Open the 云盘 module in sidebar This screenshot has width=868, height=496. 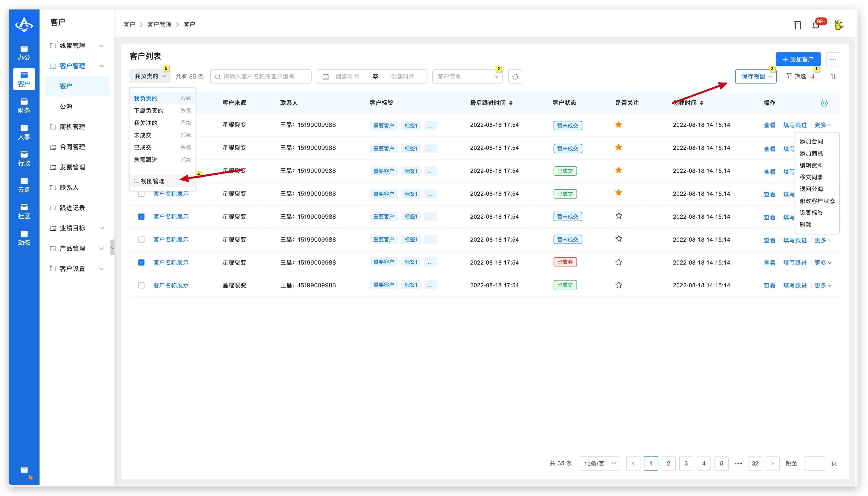[24, 185]
